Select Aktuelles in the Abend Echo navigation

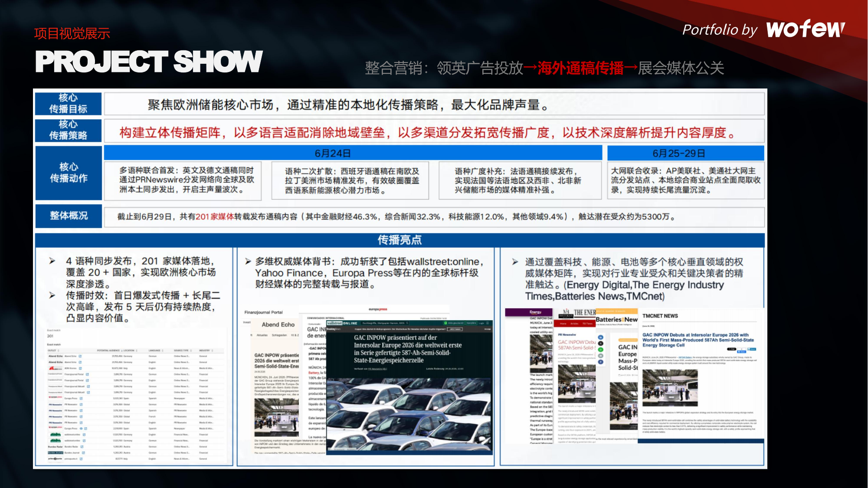tap(262, 335)
